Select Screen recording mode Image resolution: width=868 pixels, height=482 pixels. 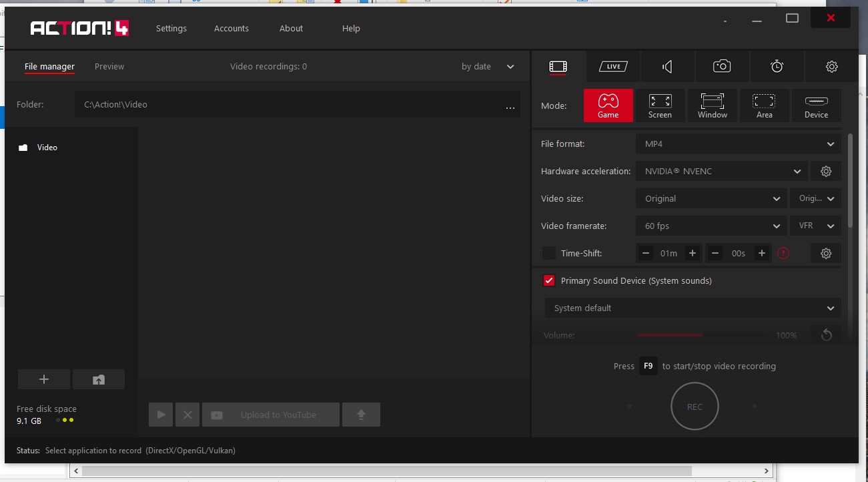[x=660, y=105]
